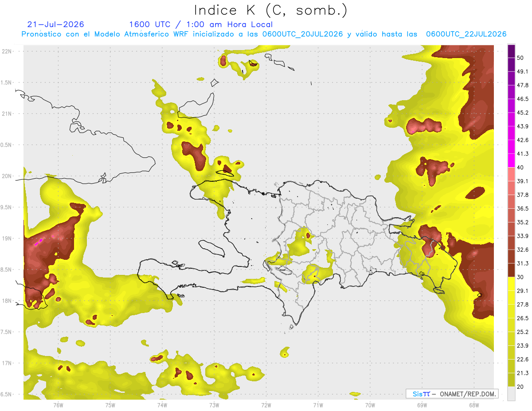Click the dark brown swatch between 30 and 31.3
This screenshot has height=411, width=532.
[511, 270]
